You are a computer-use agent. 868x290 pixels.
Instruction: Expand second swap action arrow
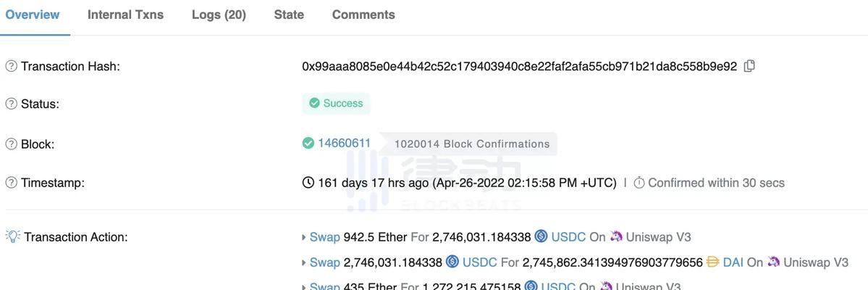(304, 262)
